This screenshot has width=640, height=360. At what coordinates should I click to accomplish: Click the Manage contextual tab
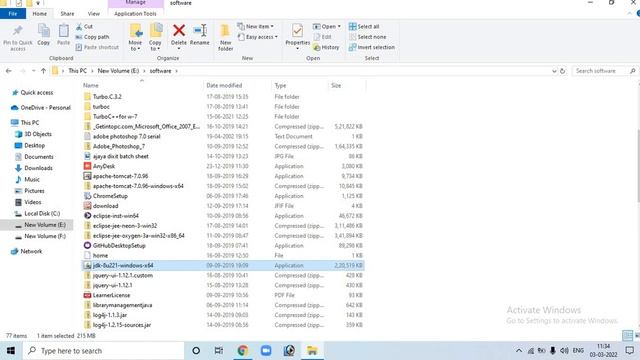tap(136, 3)
